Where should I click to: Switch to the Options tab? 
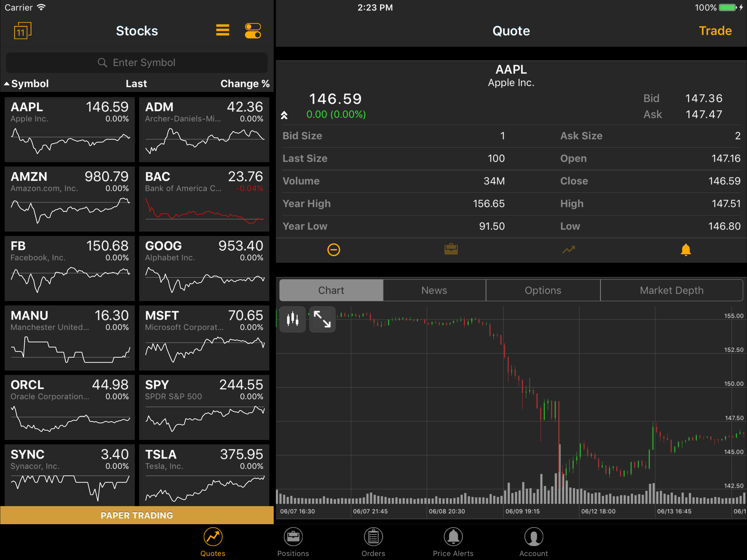[x=543, y=290]
